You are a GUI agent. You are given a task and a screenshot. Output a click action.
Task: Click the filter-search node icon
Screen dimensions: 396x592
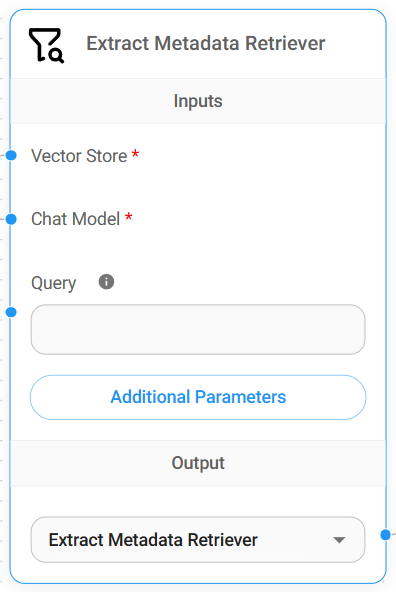pos(46,45)
